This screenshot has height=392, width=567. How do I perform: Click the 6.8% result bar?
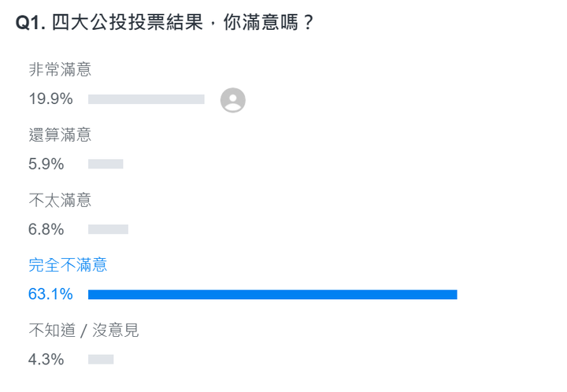pos(108,229)
